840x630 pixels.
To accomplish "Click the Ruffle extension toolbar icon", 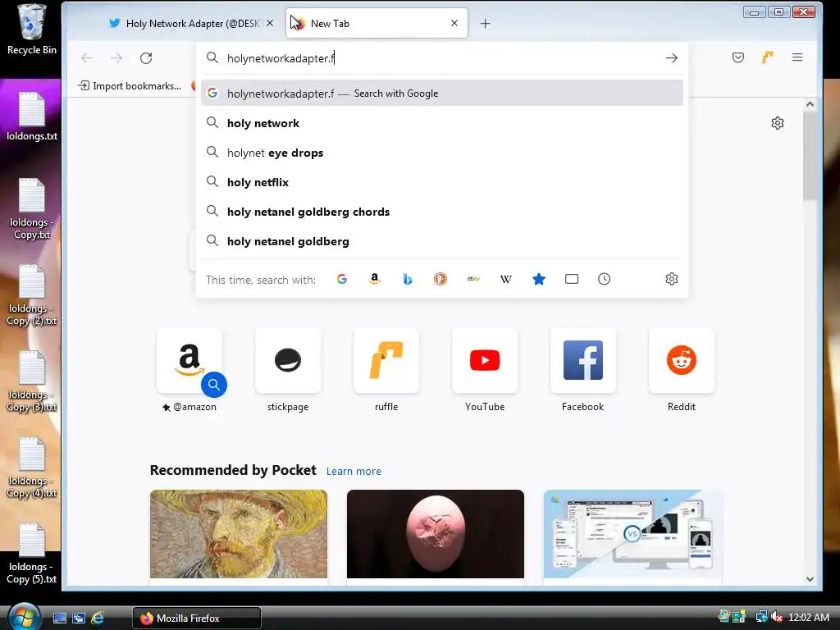I will click(768, 57).
